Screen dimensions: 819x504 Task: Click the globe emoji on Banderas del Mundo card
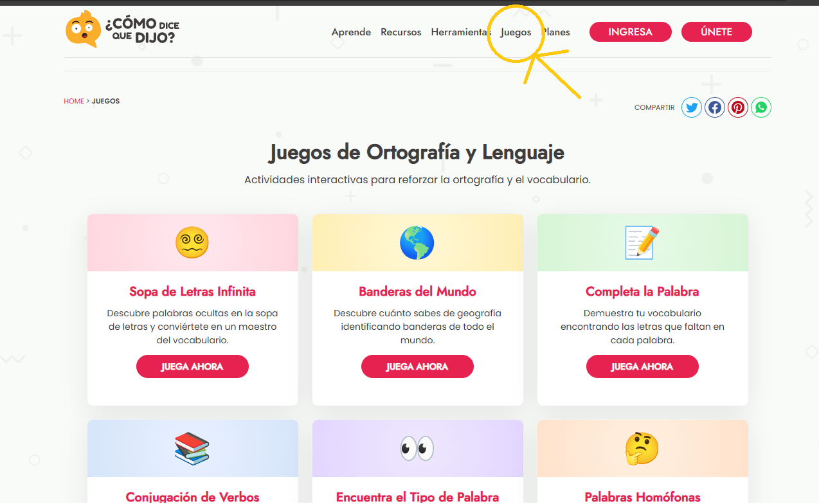pos(417,243)
